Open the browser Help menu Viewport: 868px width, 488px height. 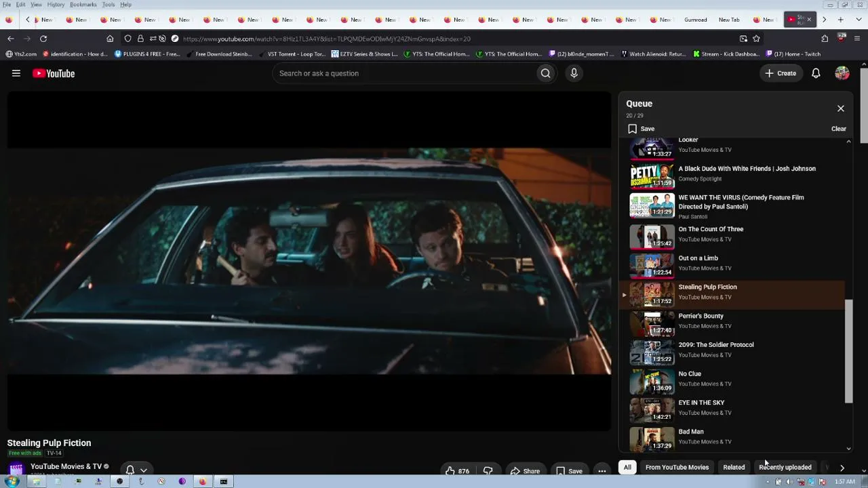coord(125,5)
